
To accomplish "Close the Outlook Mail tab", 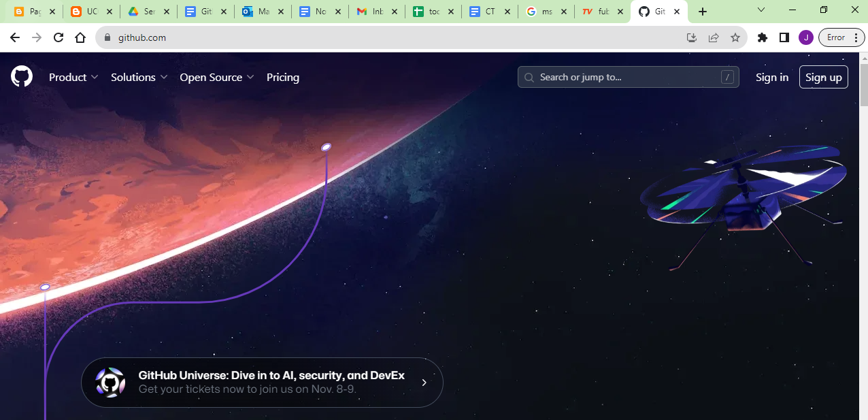I will click(280, 12).
